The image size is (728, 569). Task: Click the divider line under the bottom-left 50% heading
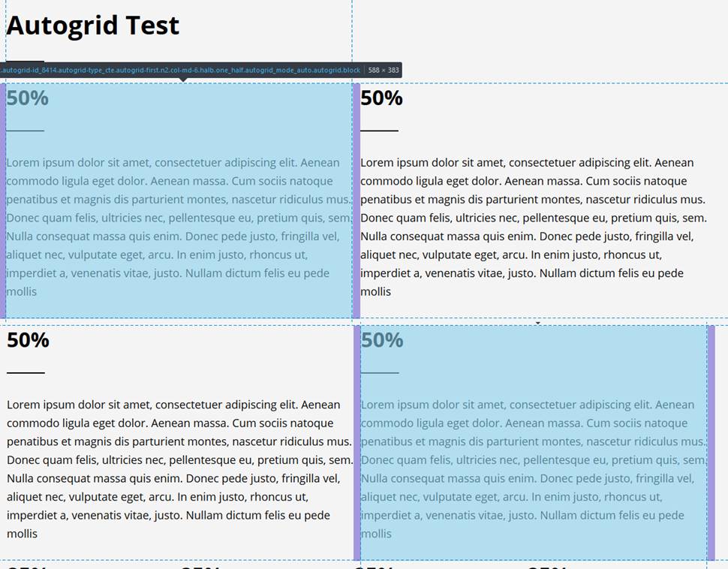coord(26,372)
